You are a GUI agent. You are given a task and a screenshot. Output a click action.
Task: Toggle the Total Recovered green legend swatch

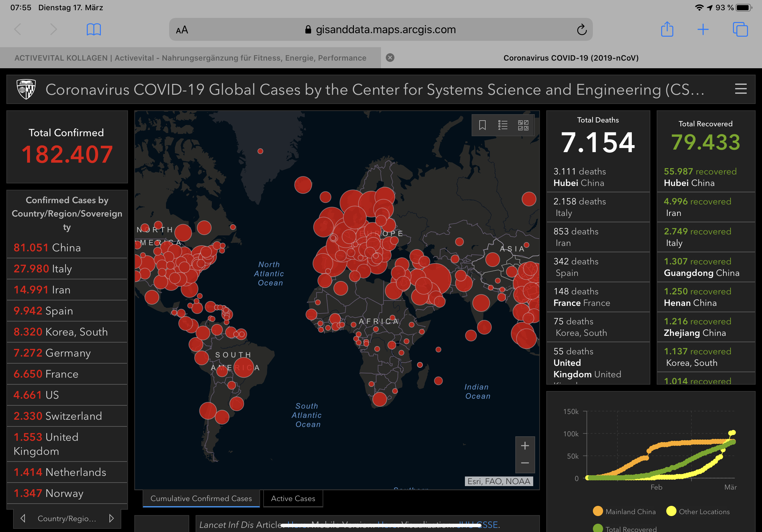click(x=598, y=528)
